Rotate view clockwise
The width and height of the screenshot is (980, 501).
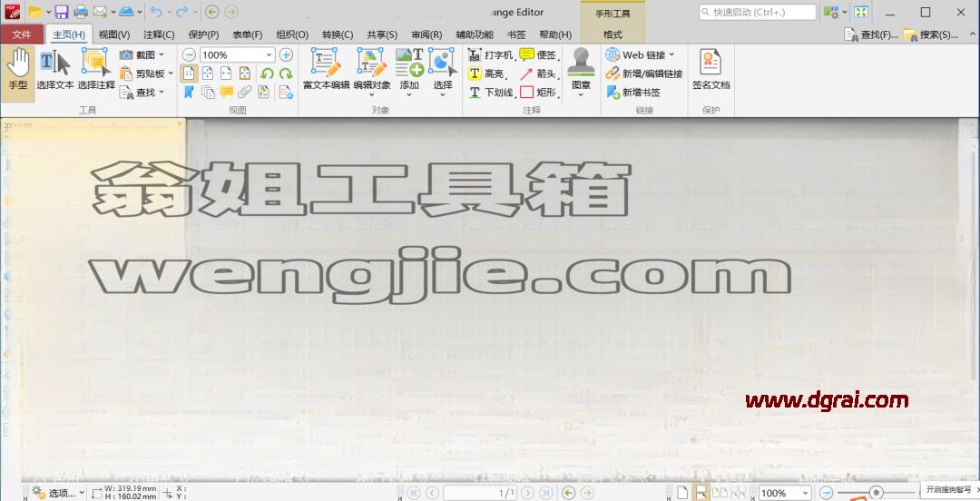pos(286,74)
